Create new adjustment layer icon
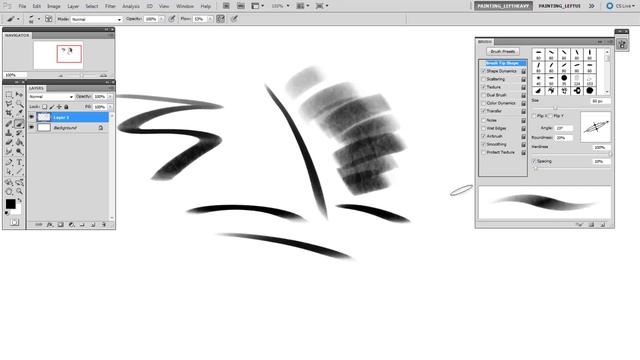640x360 pixels. tap(71, 224)
